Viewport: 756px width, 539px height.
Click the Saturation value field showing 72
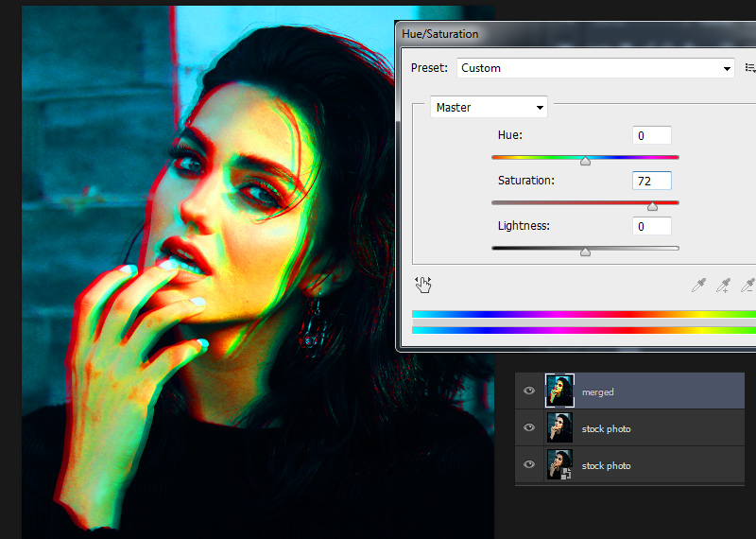(x=651, y=181)
